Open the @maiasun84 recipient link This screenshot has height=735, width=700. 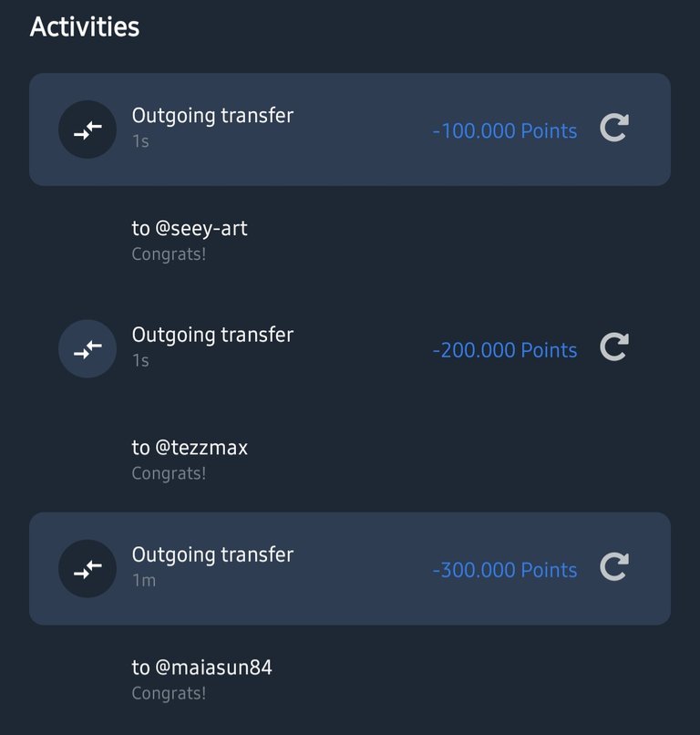coord(213,668)
